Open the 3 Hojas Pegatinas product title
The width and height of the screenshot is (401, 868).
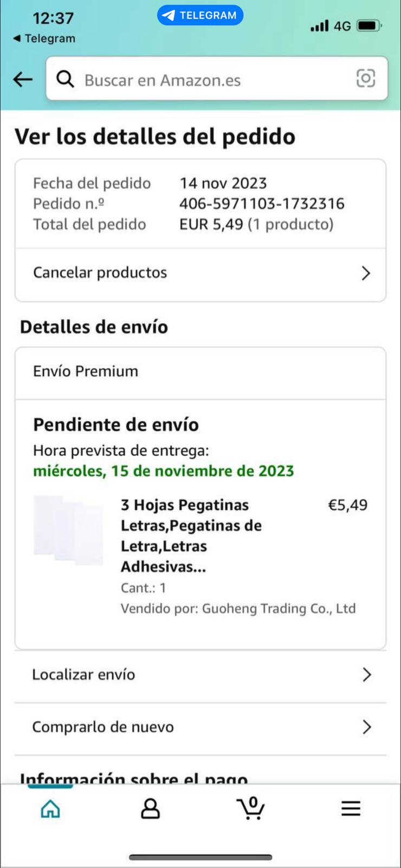pos(191,535)
